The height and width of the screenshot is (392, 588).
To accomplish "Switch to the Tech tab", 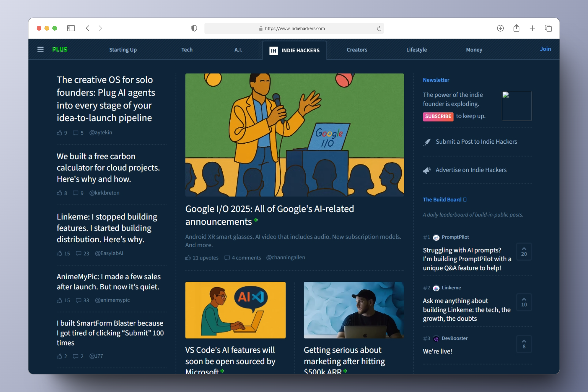I will (187, 50).
